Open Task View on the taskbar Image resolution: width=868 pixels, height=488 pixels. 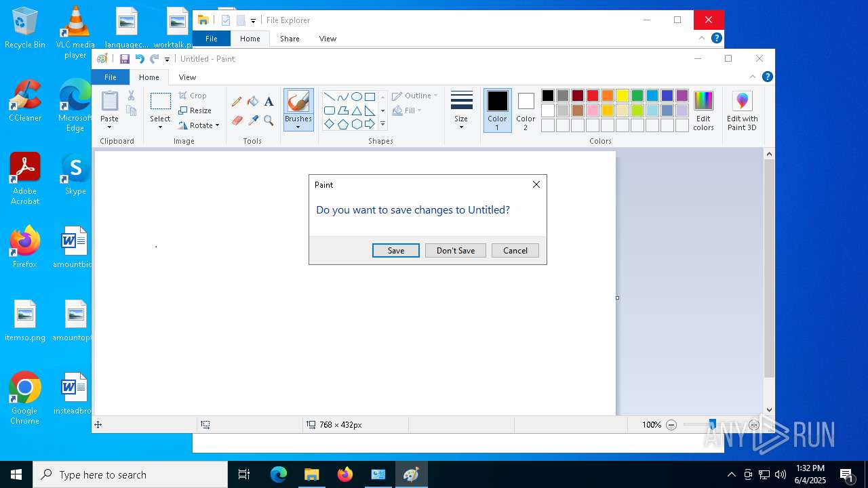pos(244,474)
